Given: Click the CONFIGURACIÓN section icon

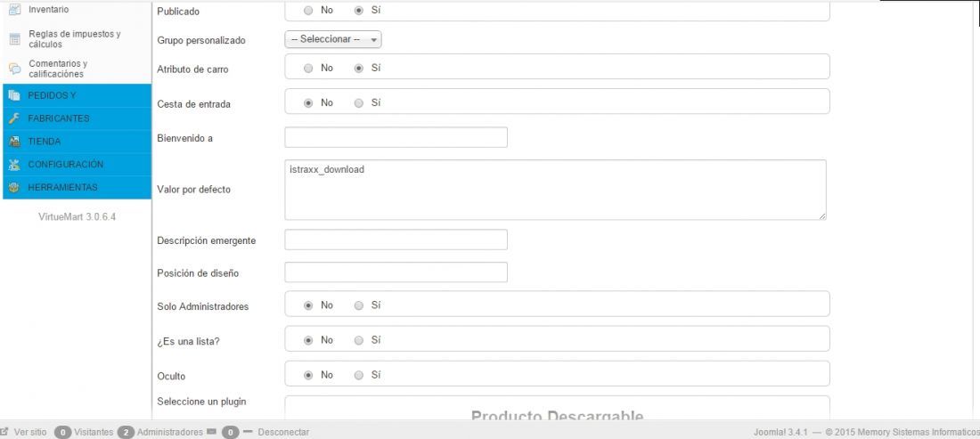Looking at the screenshot, I should click(15, 165).
